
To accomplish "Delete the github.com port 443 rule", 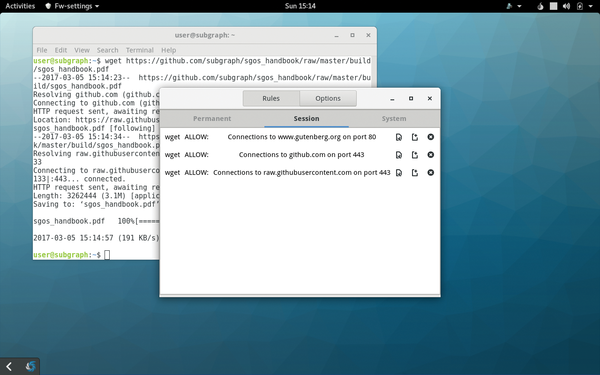I will pyautogui.click(x=430, y=155).
